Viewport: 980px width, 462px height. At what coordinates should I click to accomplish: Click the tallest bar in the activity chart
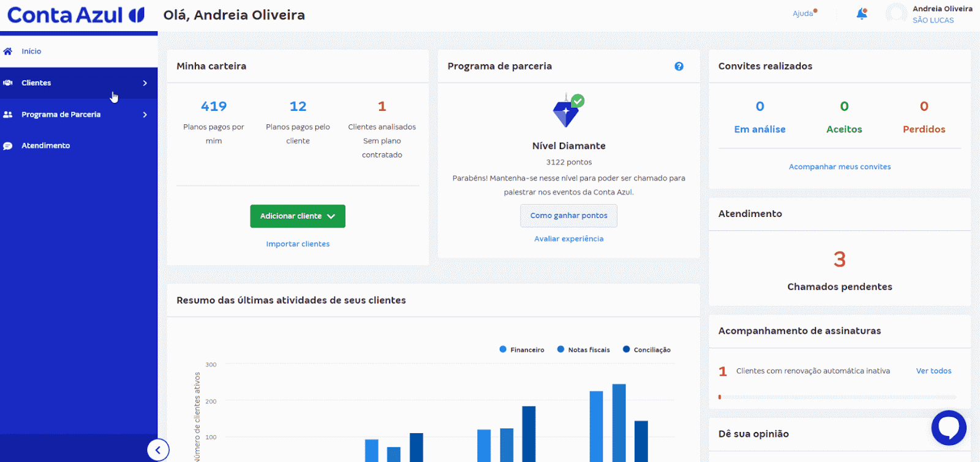click(x=619, y=423)
